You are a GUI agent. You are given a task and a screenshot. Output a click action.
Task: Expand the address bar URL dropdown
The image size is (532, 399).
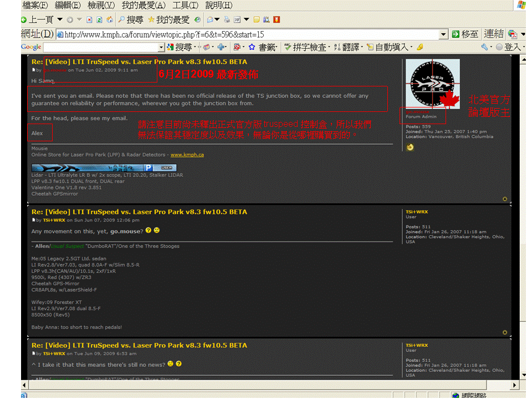[443, 34]
